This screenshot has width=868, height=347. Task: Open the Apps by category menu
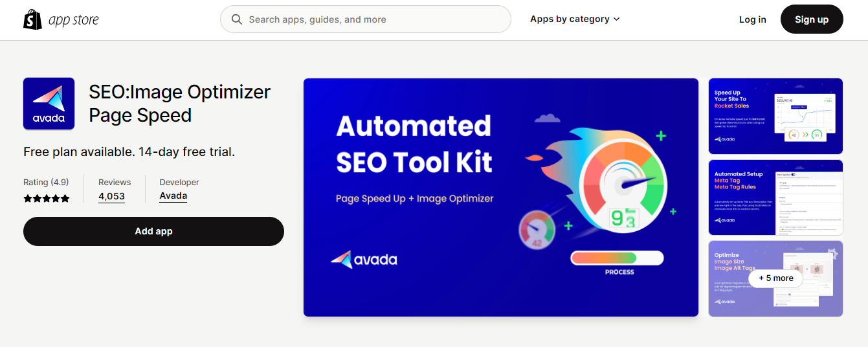[570, 19]
